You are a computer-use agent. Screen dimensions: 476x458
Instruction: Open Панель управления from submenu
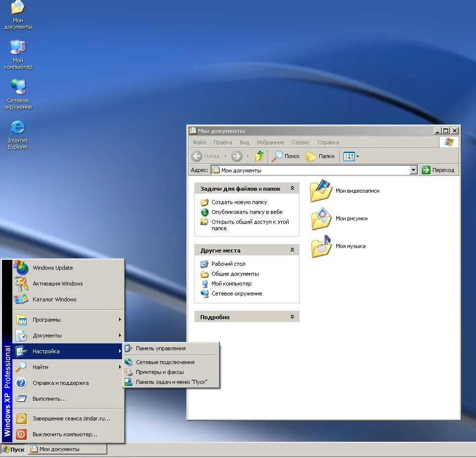171,348
